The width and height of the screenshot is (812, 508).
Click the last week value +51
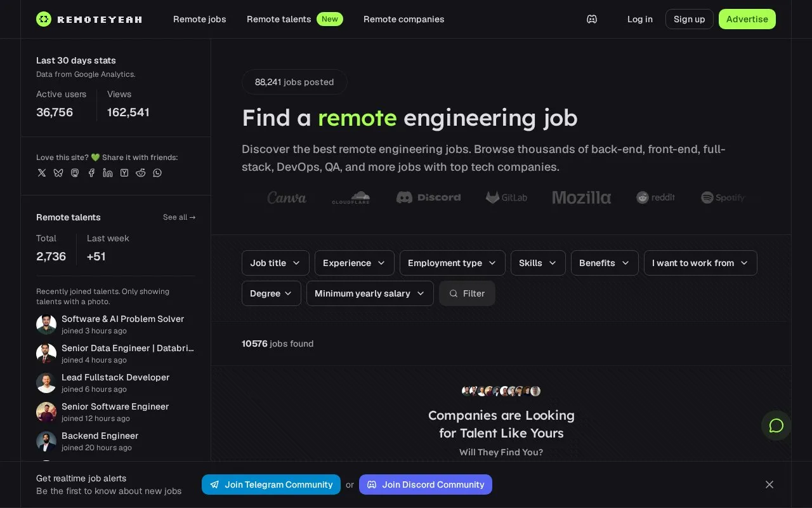click(x=96, y=257)
